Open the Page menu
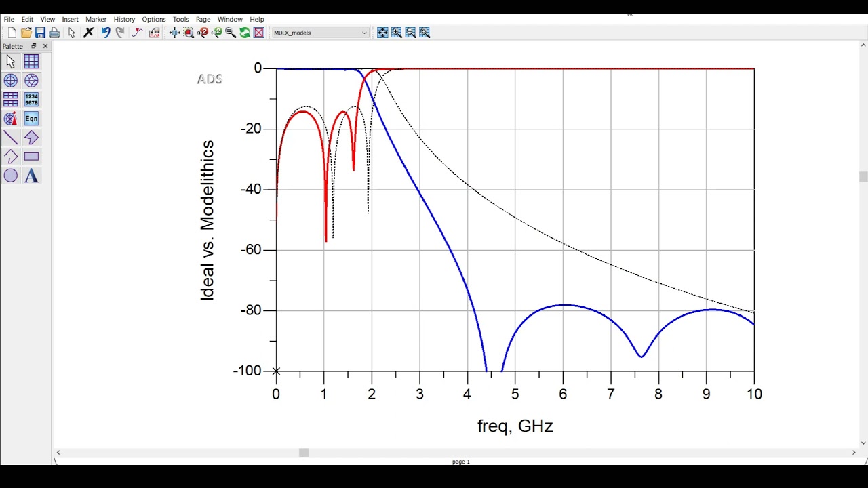Viewport: 868px width, 488px height. [x=203, y=19]
